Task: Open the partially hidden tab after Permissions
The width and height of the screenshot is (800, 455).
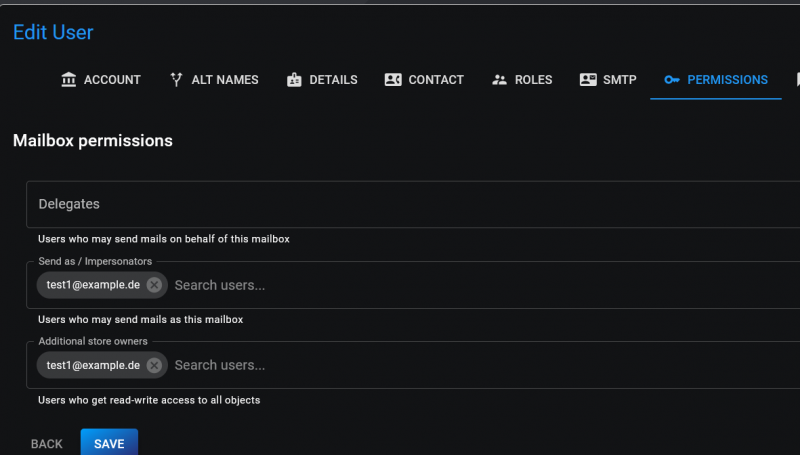Action: point(796,80)
